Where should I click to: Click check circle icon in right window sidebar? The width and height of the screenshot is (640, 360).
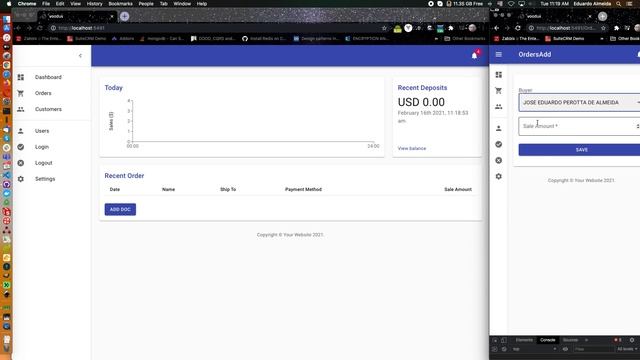pyautogui.click(x=499, y=144)
